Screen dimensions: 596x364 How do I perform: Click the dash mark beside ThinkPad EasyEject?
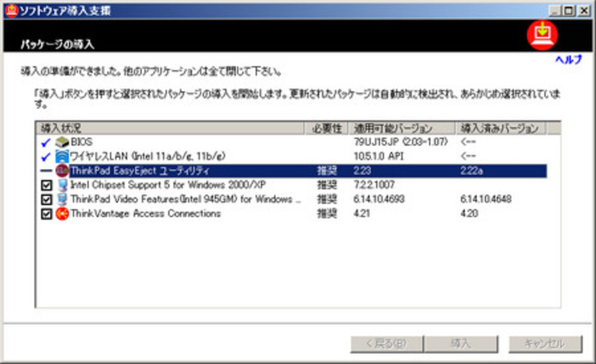(x=46, y=171)
